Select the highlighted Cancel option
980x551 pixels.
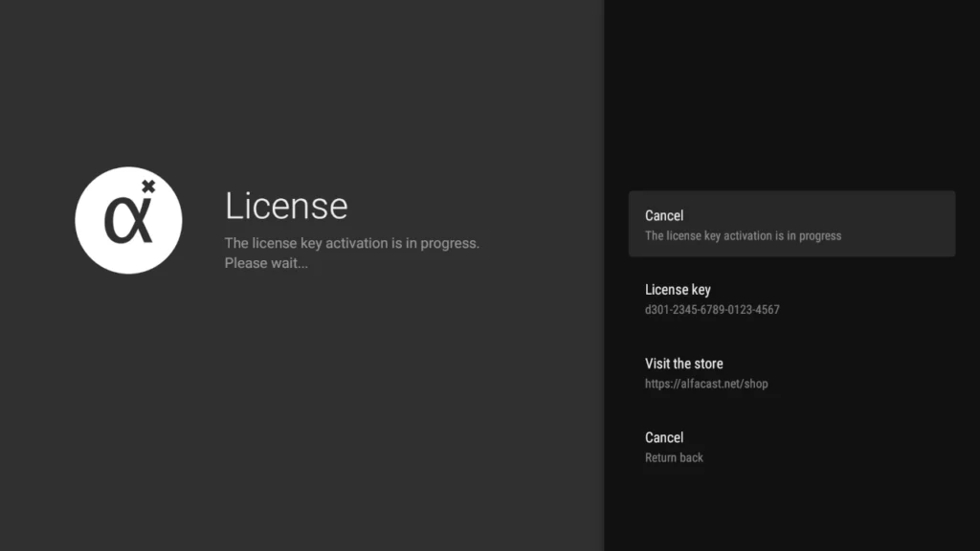pyautogui.click(x=792, y=223)
